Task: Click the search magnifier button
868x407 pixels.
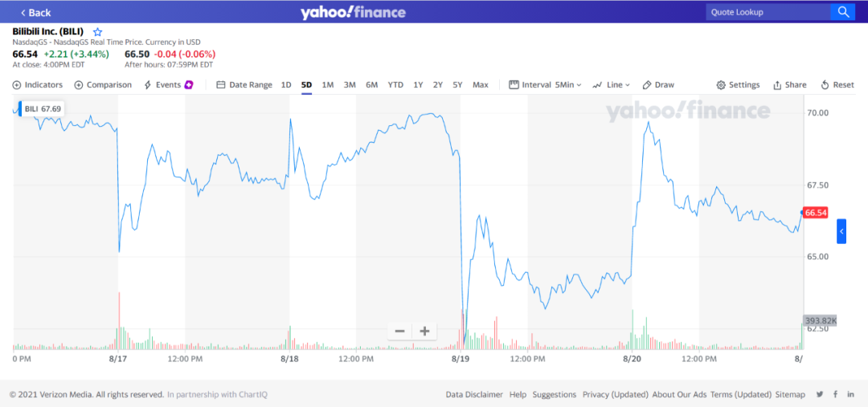Action: 842,12
